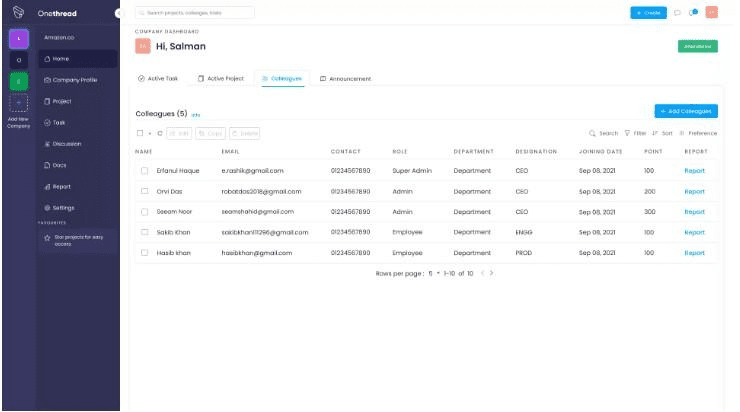Open notifications icon with blue badge
740x412 pixels.
[693, 13]
